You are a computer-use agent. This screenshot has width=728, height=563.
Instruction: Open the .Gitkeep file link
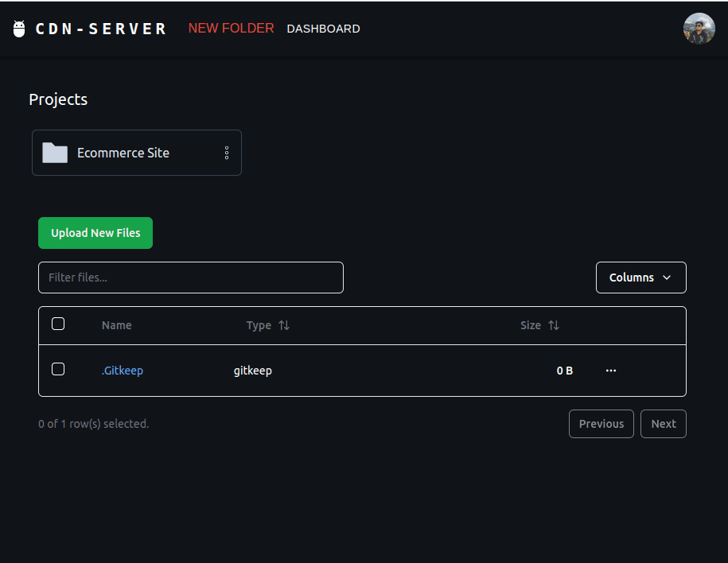point(123,371)
